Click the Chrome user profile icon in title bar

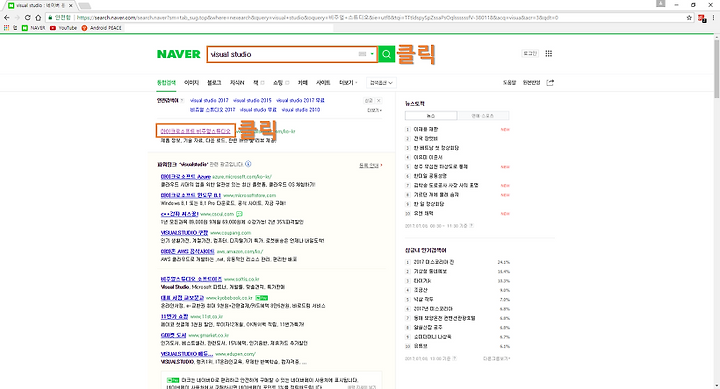click(660, 4)
